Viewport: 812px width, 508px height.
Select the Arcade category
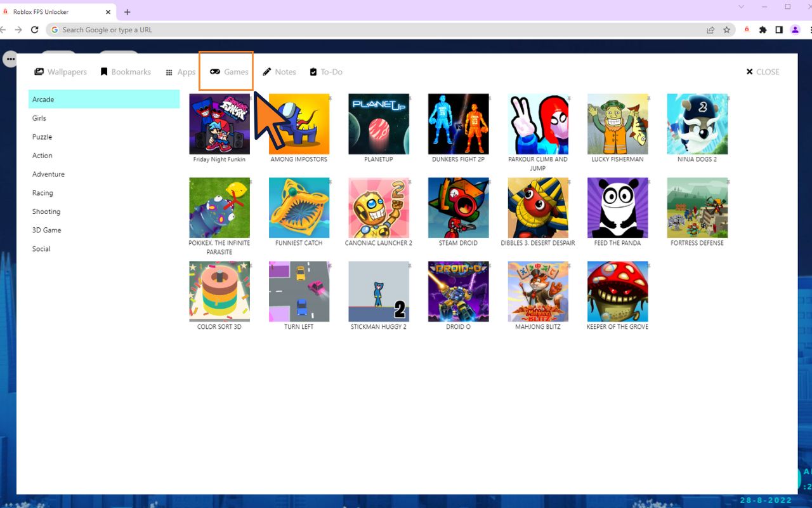pos(104,99)
